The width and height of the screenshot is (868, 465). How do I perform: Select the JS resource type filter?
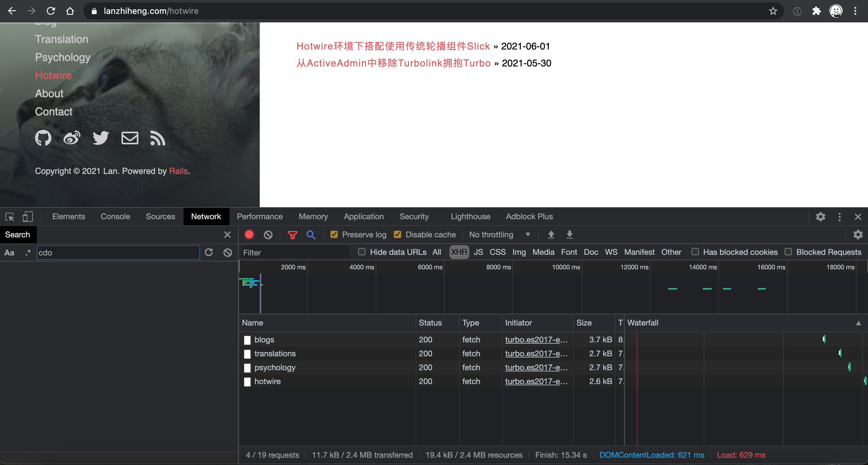point(478,252)
